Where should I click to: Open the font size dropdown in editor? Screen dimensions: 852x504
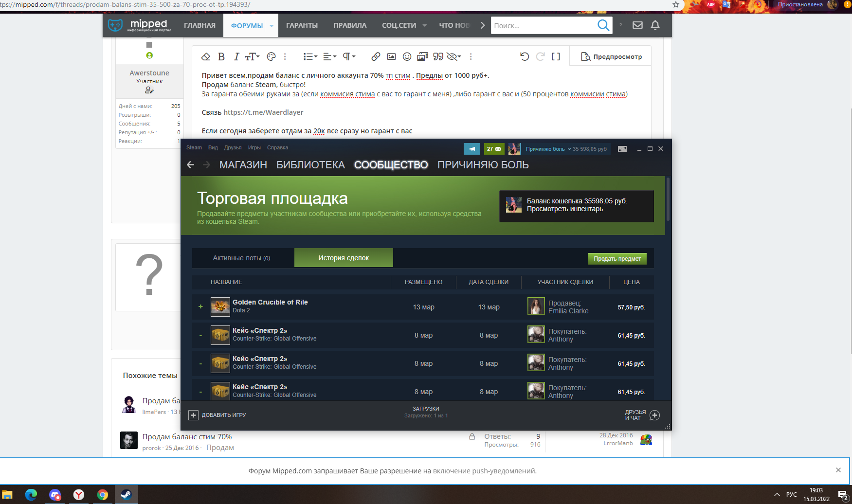tap(252, 57)
